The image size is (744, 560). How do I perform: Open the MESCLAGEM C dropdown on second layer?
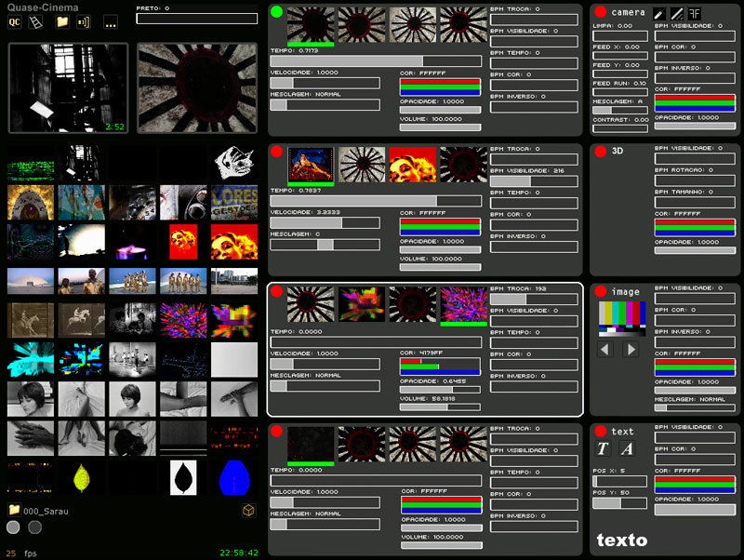(324, 244)
